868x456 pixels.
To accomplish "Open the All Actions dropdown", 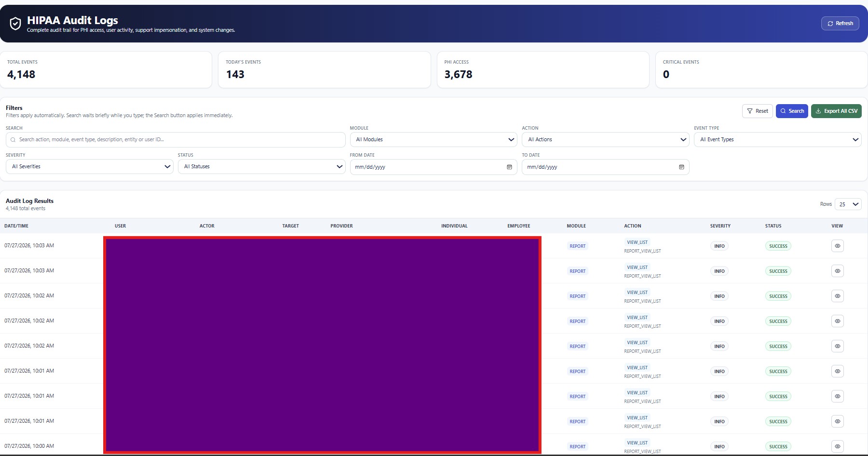I will [x=605, y=140].
